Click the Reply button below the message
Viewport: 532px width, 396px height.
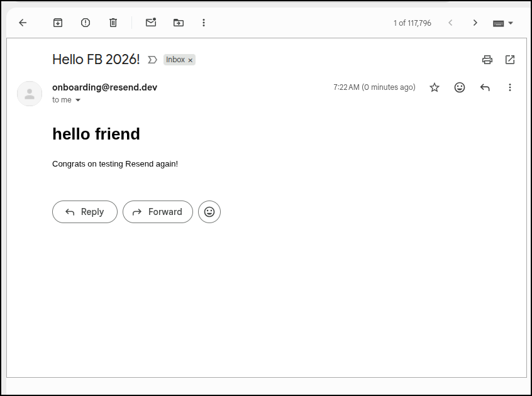click(84, 212)
